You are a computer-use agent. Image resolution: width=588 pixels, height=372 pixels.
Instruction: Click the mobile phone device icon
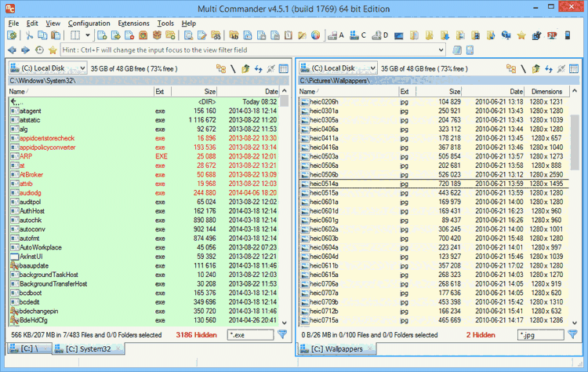tap(568, 35)
